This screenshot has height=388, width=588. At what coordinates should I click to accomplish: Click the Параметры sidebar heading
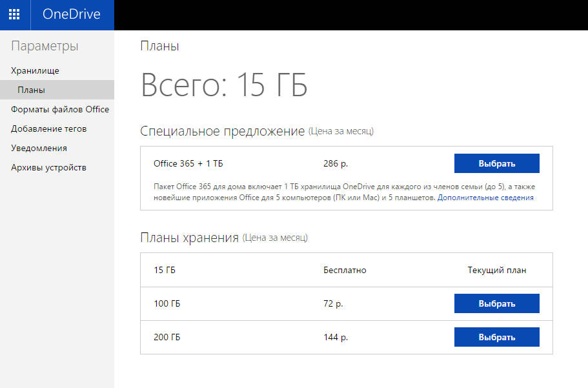tap(45, 46)
